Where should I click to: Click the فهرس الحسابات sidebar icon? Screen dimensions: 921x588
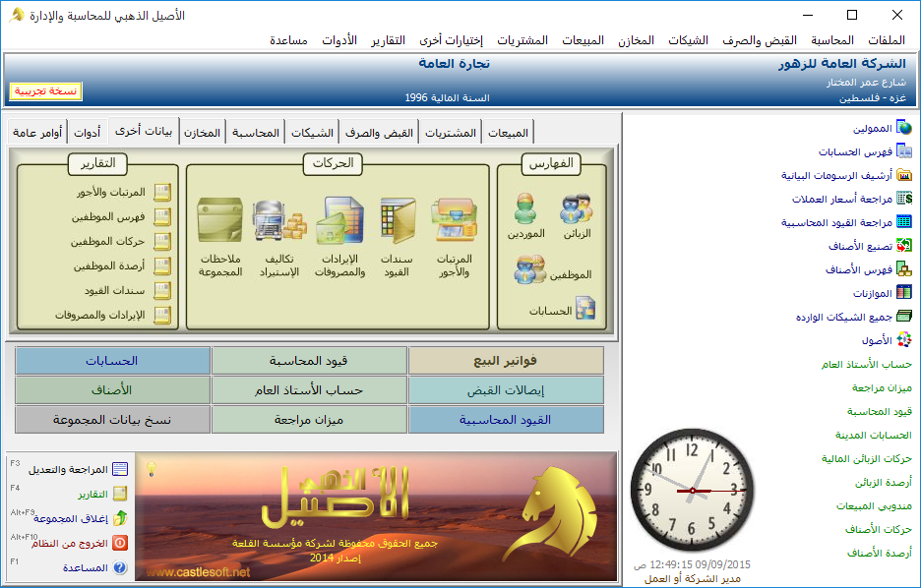tap(904, 150)
